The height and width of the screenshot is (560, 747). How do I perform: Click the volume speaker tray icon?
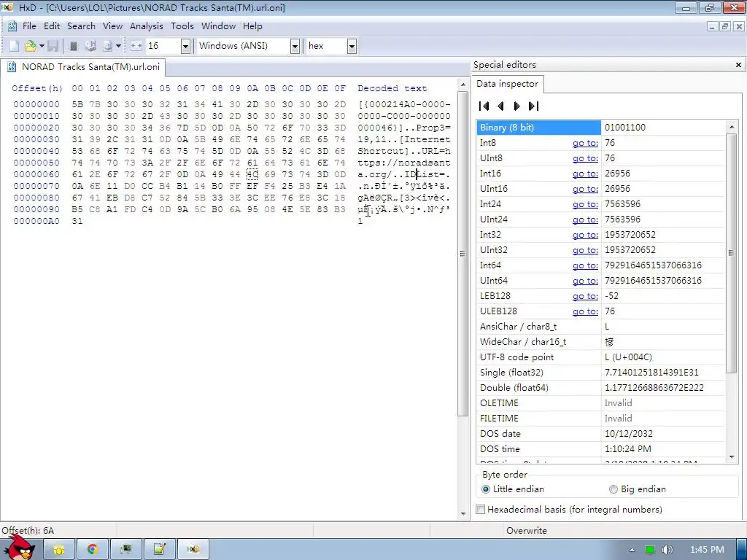click(667, 550)
